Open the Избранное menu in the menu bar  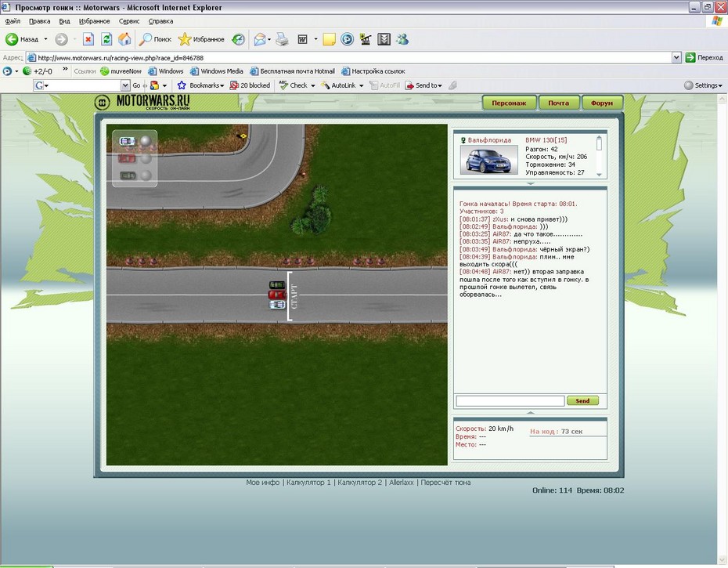94,21
